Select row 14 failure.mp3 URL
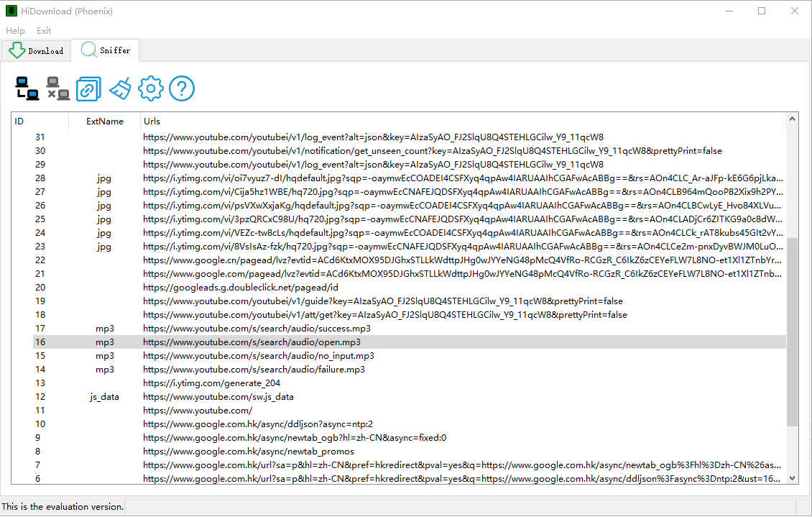Screen dimensions: 812x517 click(254, 370)
